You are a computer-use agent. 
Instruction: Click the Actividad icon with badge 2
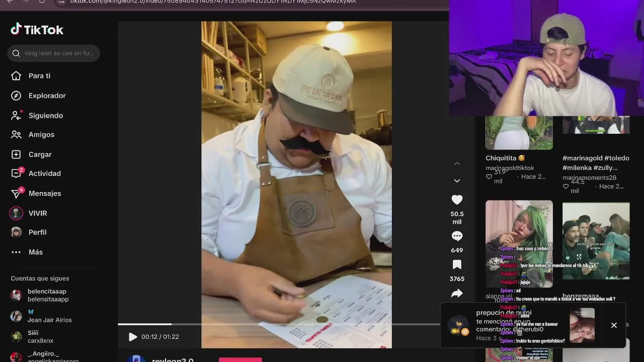(x=17, y=173)
